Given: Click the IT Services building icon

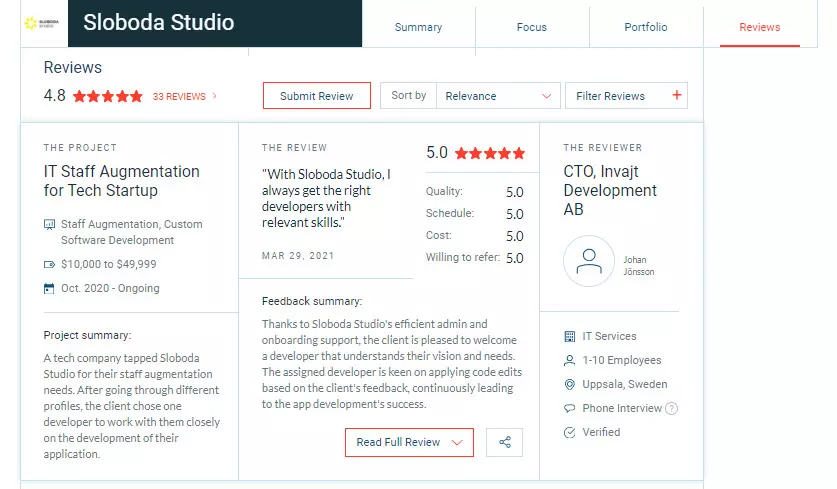Looking at the screenshot, I should coord(570,336).
